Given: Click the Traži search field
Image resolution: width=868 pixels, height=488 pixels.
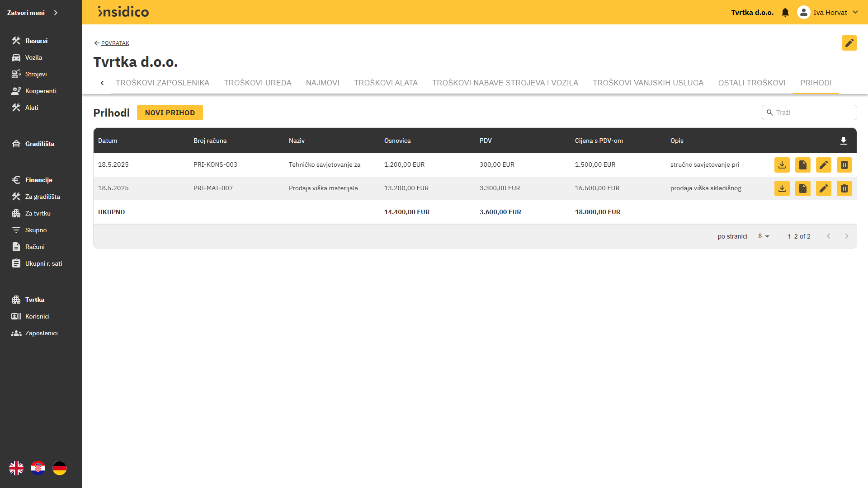Looking at the screenshot, I should click(813, 113).
